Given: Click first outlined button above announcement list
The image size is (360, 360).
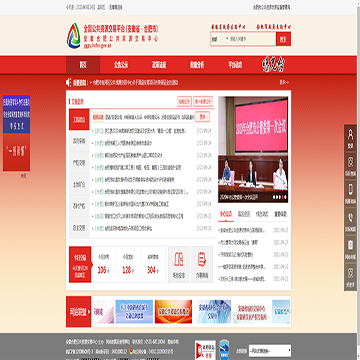Looking at the screenshot, I should [185, 101].
